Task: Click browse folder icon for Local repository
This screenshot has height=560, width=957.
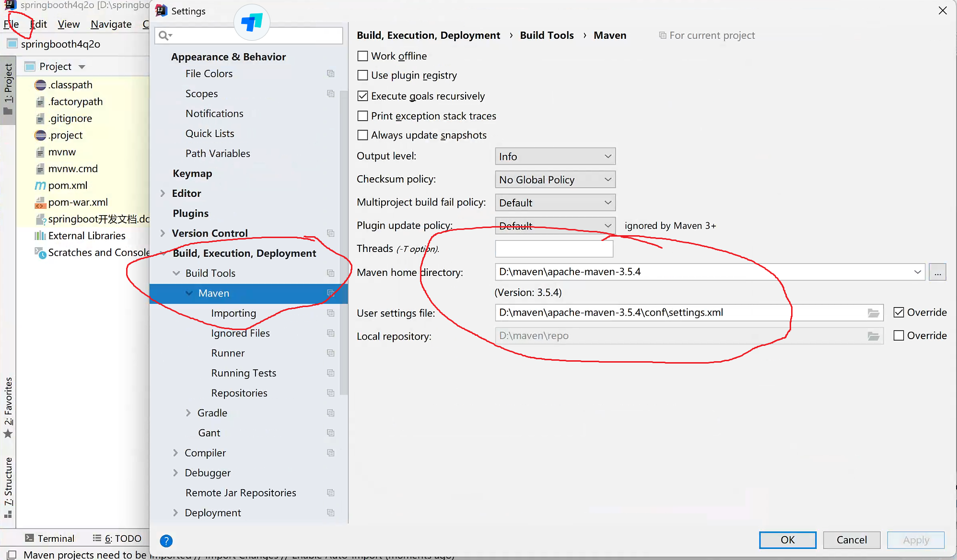Action: pos(873,336)
